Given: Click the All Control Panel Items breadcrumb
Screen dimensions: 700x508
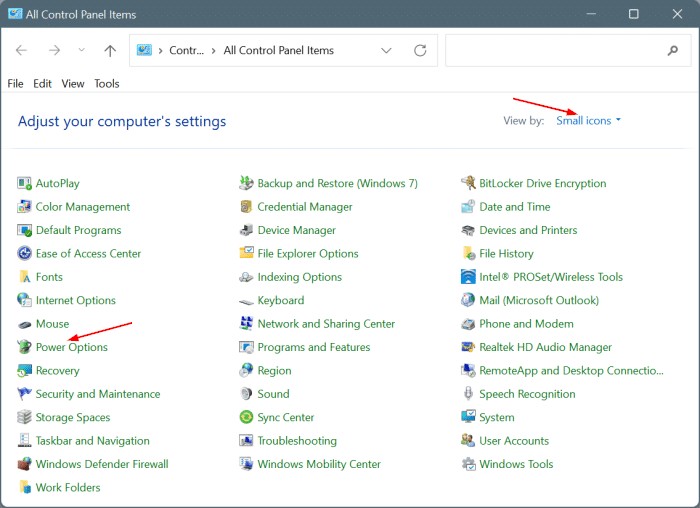Looking at the screenshot, I should pos(279,50).
